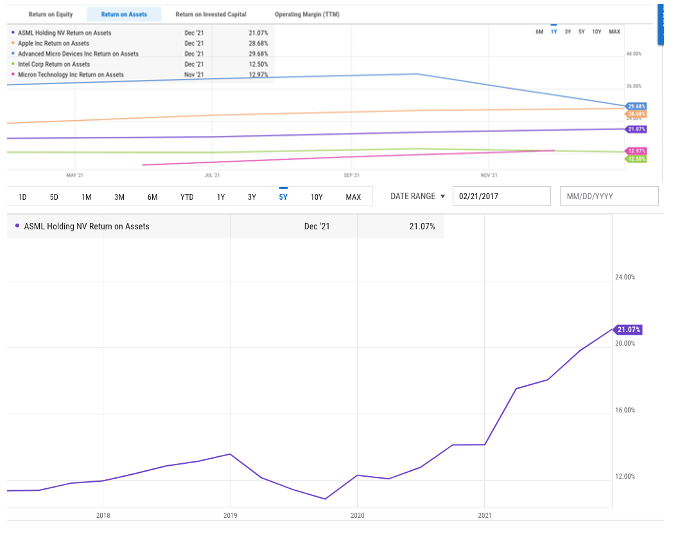Click Intel Corp Return on Assets legend row
679x548 pixels.
click(x=141, y=64)
